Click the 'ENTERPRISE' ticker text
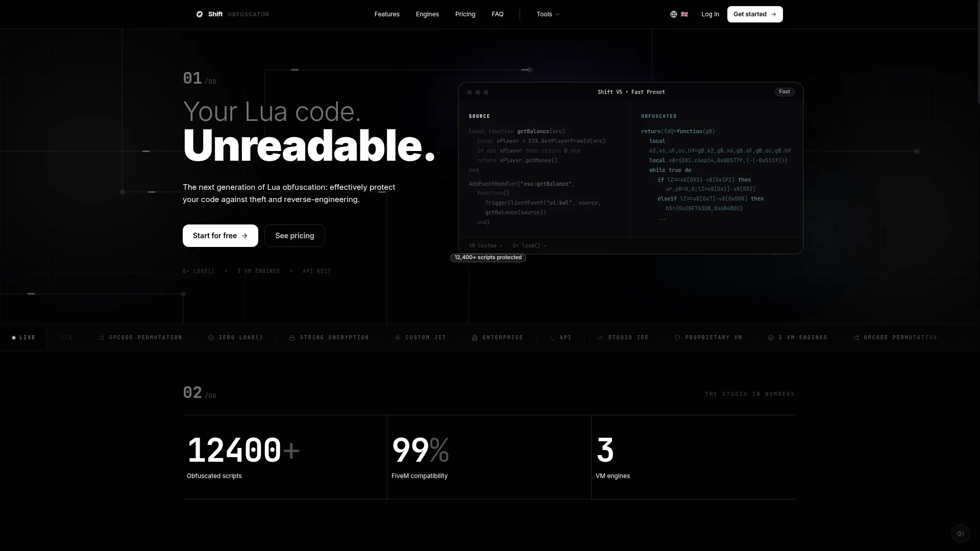 coord(503,338)
